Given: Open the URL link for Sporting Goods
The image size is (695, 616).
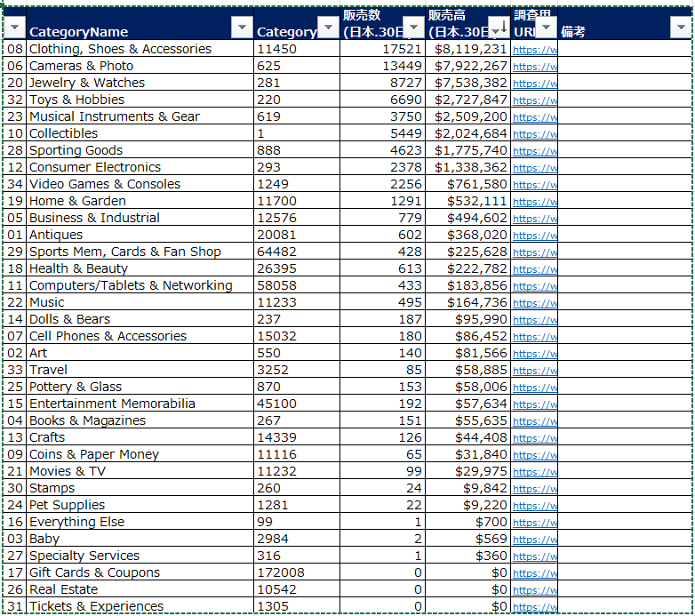Looking at the screenshot, I should [x=534, y=151].
